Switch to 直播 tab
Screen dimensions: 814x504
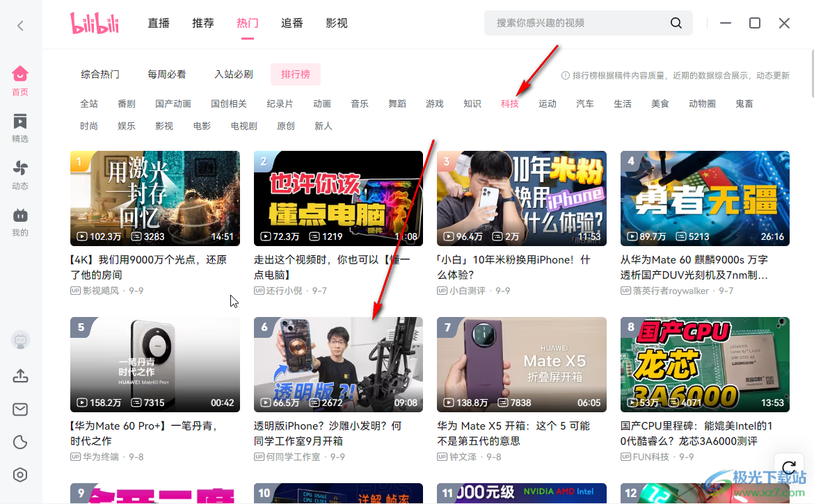(159, 23)
